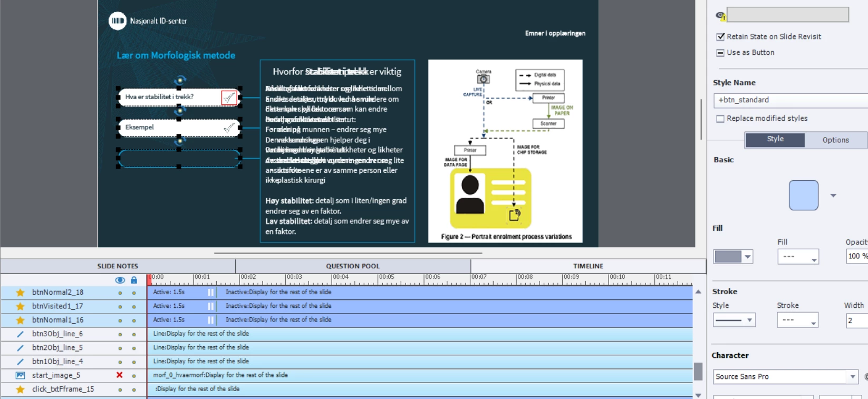
Task: Click timeline scroll up arrow
Action: (698, 291)
